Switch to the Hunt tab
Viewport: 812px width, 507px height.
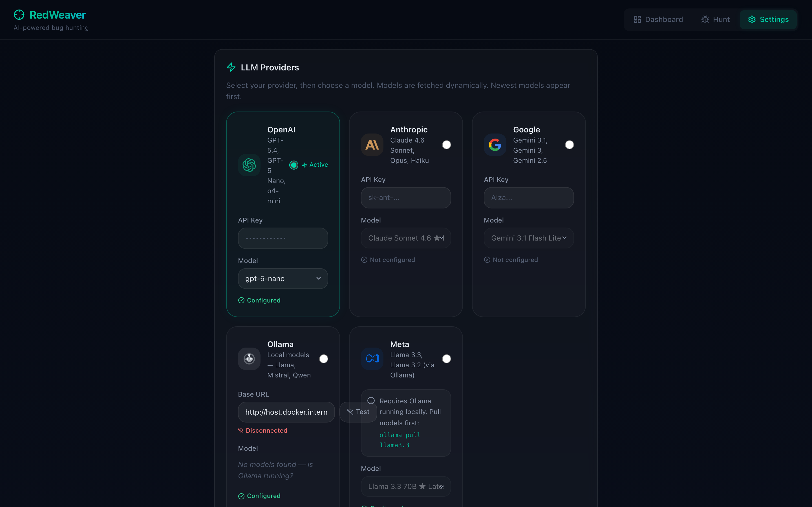point(715,19)
